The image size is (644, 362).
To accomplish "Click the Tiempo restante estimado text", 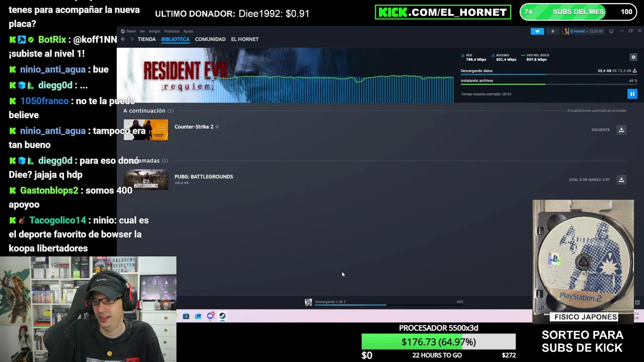I will click(486, 94).
